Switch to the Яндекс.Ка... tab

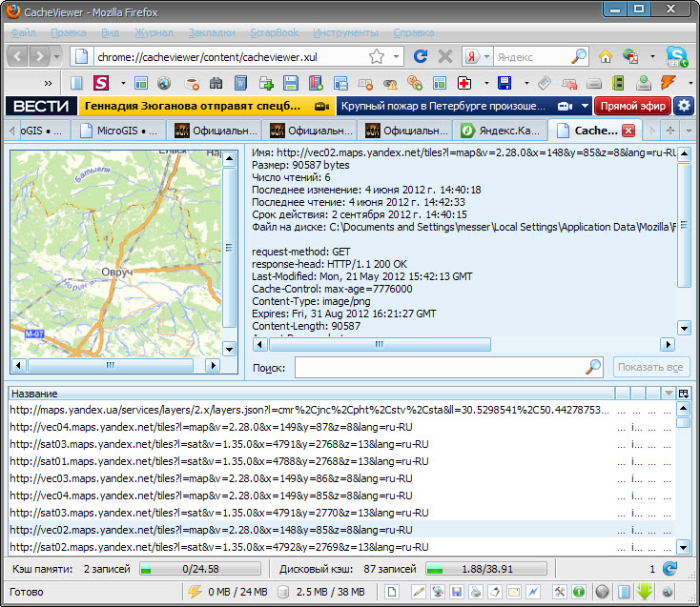[x=501, y=131]
